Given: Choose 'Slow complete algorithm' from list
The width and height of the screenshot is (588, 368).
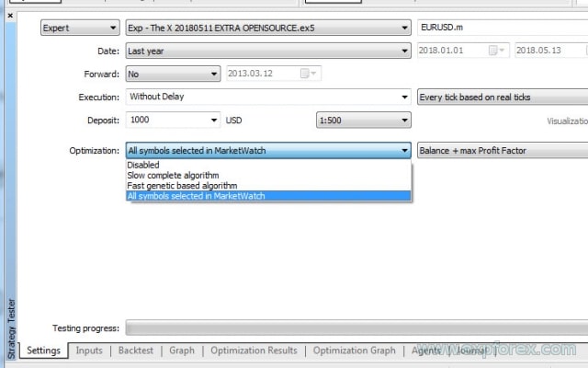Looking at the screenshot, I should pyautogui.click(x=173, y=175).
